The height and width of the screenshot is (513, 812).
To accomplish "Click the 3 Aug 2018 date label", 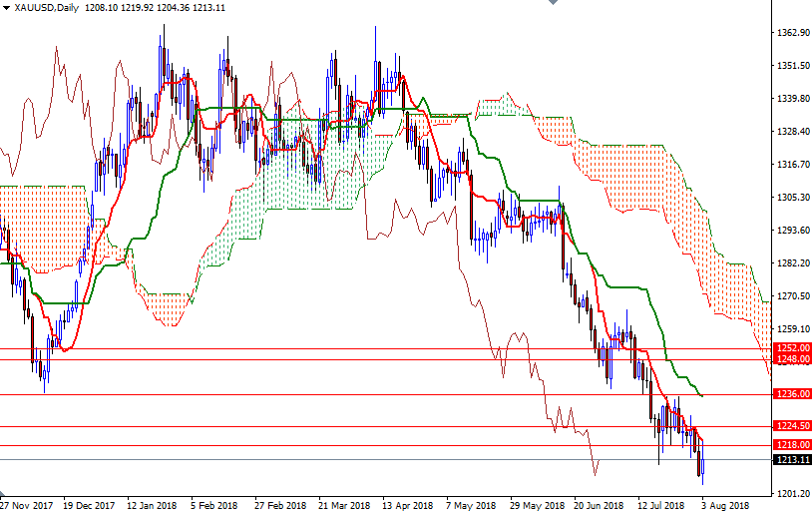I will coord(725,505).
